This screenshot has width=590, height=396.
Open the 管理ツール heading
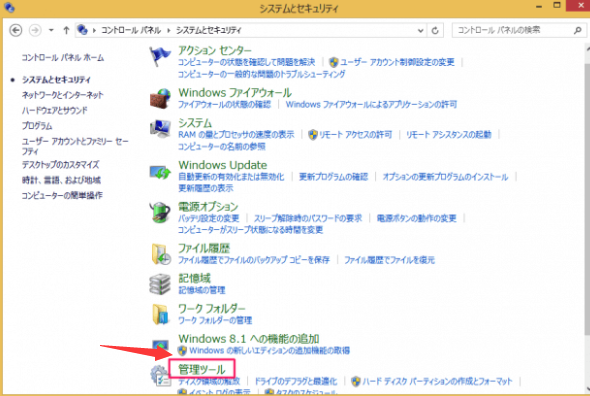[x=202, y=369]
